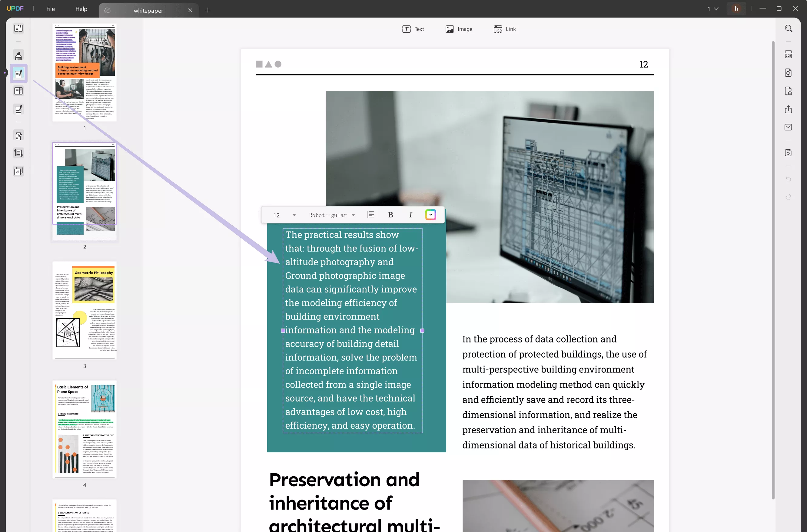Select the Comment highlighter tool
The height and width of the screenshot is (532, 807).
18,55
